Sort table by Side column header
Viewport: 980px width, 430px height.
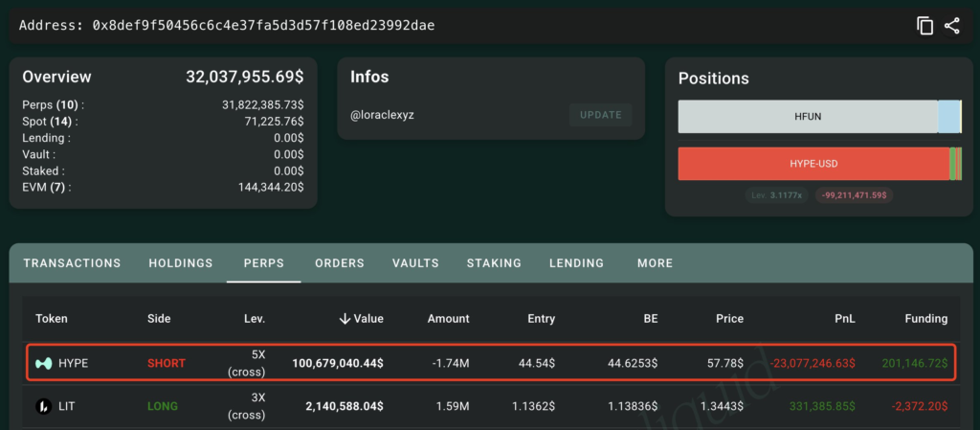pyautogui.click(x=159, y=319)
